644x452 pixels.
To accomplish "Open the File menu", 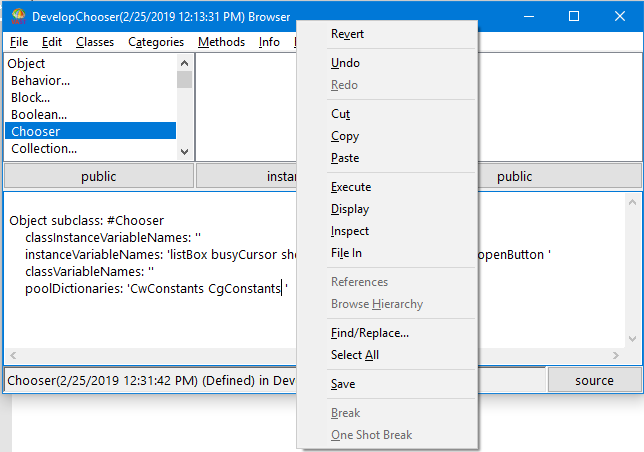I will (19, 42).
